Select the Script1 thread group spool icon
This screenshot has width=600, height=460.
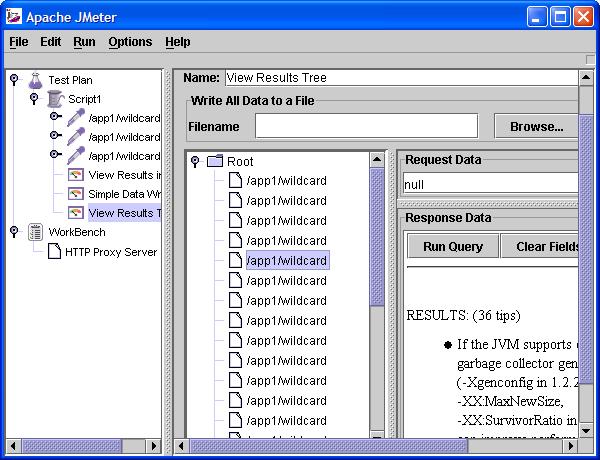tap(55, 99)
